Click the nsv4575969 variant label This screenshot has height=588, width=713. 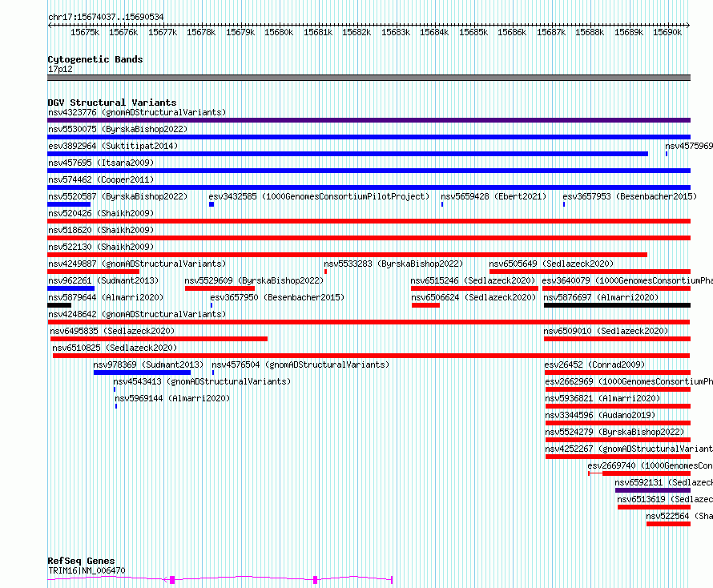click(x=689, y=146)
